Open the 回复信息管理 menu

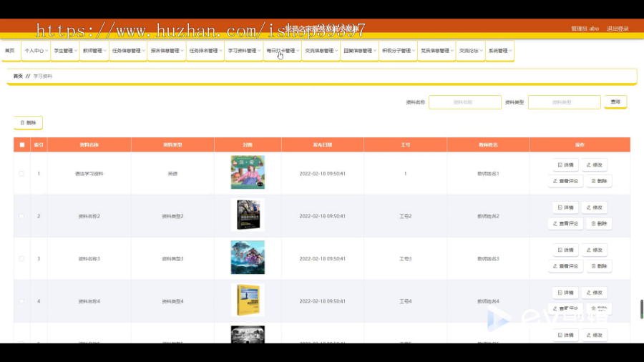(x=360, y=51)
